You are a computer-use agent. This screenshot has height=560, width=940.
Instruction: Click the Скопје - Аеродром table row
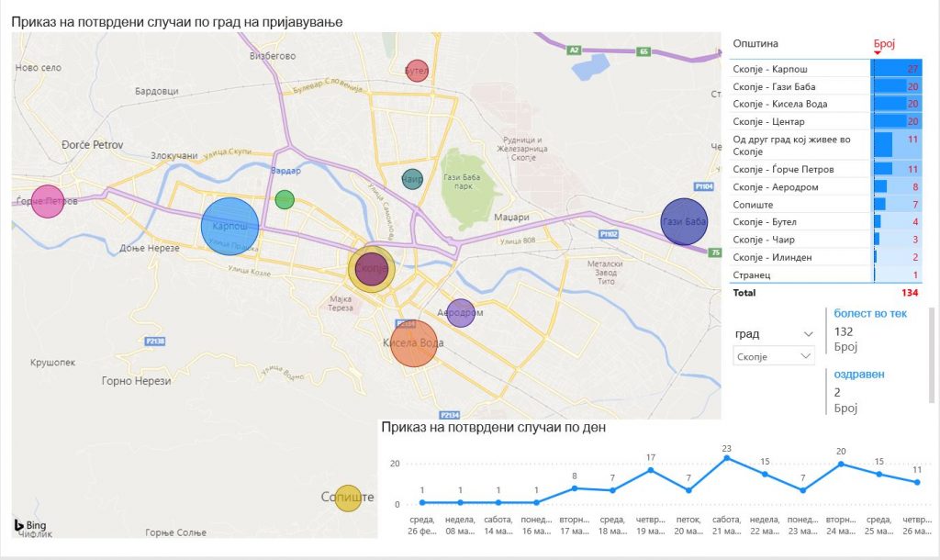coord(799,186)
